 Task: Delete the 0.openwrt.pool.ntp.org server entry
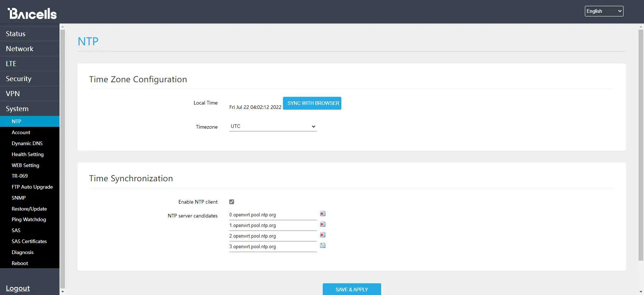pos(323,214)
